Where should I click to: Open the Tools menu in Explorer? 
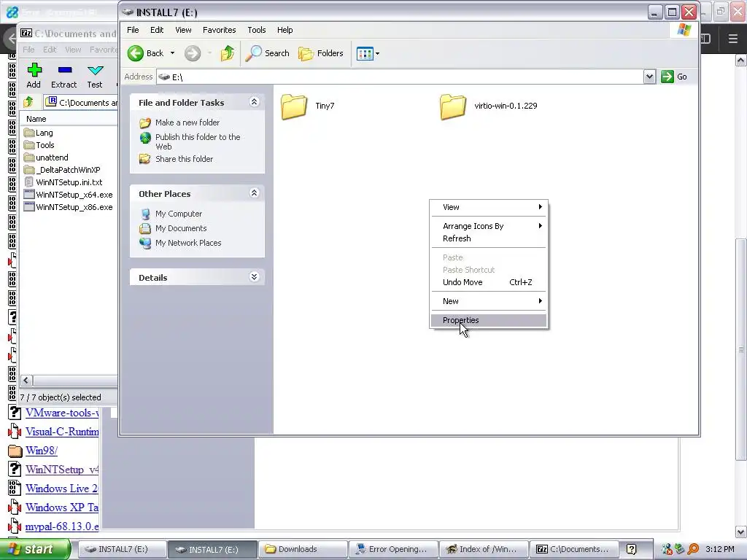tap(256, 30)
